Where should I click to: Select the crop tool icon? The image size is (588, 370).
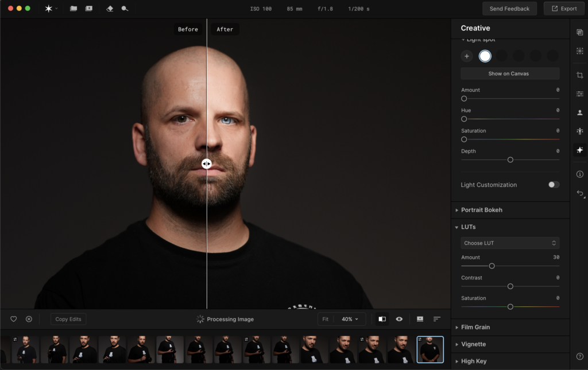(580, 75)
